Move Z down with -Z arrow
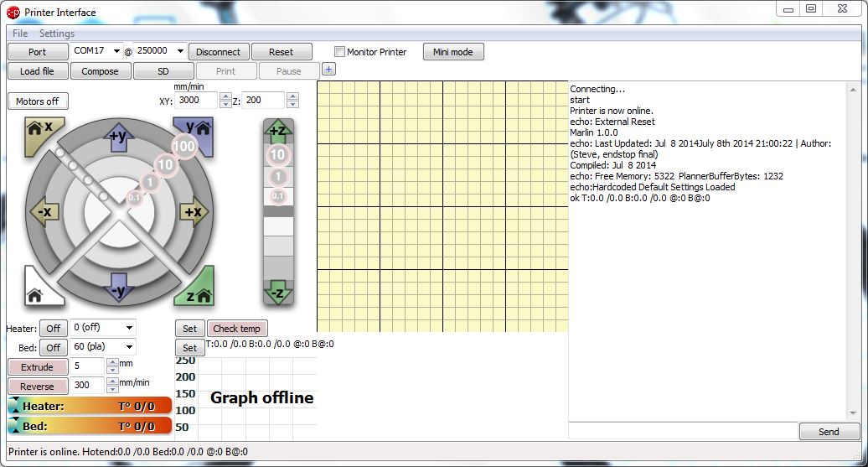 pyautogui.click(x=278, y=292)
